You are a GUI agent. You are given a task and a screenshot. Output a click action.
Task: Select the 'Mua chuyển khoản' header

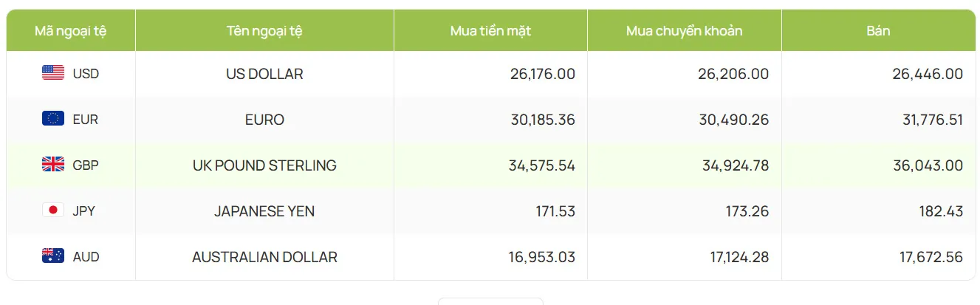coord(684,31)
